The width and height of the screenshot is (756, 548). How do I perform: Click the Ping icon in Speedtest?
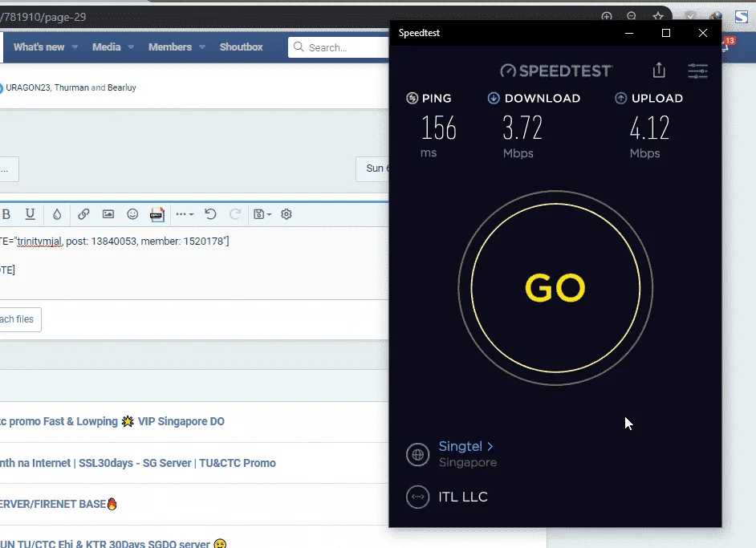413,99
